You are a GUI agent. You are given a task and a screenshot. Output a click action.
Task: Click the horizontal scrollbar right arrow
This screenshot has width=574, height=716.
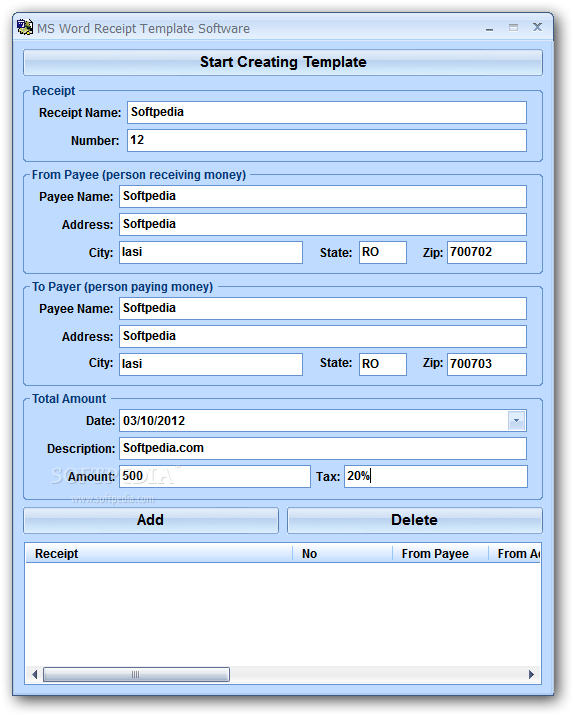531,674
